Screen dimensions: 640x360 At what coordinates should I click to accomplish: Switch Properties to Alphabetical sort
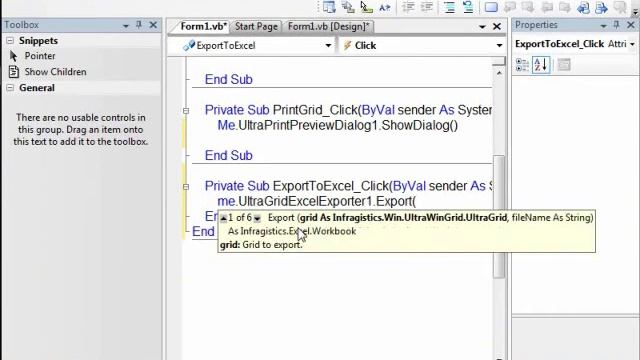pyautogui.click(x=541, y=64)
